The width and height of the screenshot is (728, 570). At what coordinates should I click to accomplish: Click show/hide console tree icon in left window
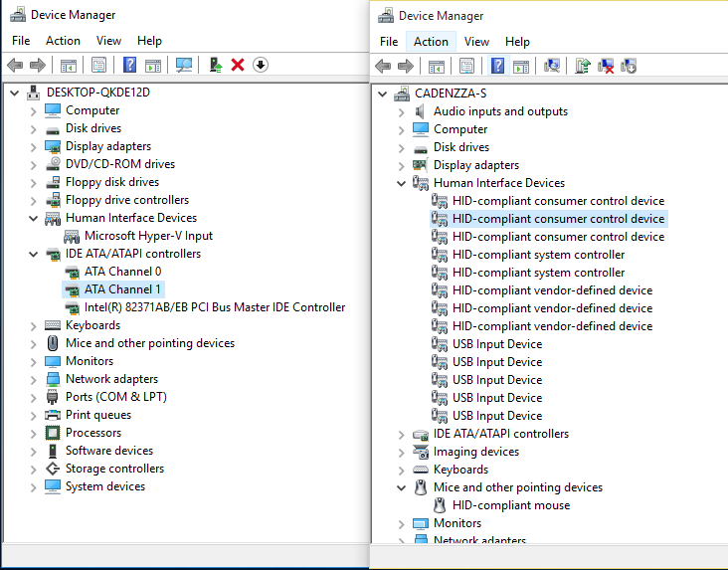click(x=68, y=65)
